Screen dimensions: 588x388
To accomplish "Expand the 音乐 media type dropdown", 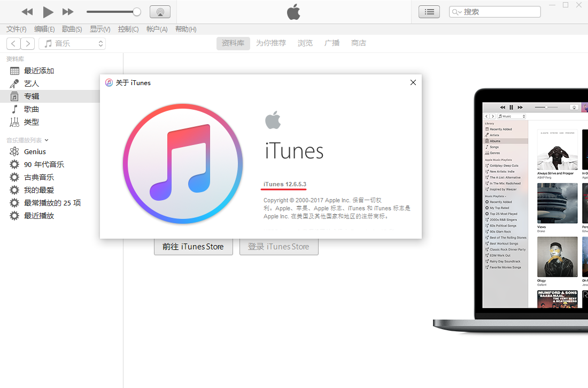I will point(72,43).
